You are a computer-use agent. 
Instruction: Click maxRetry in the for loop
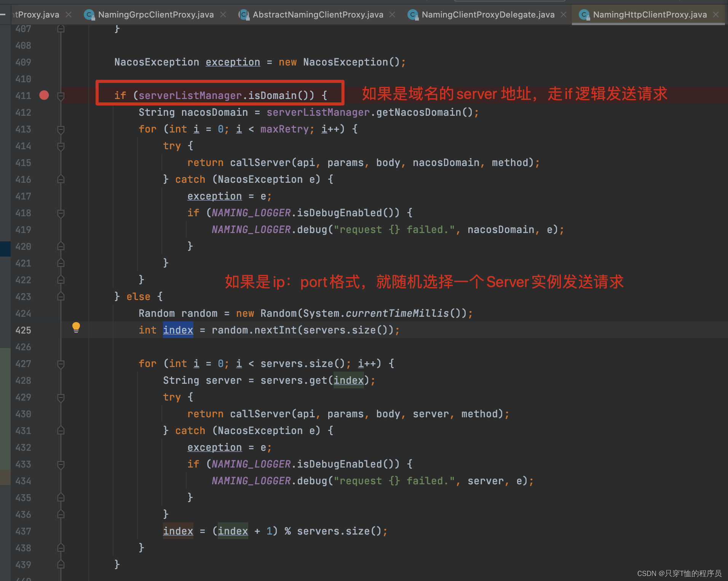[x=284, y=129]
